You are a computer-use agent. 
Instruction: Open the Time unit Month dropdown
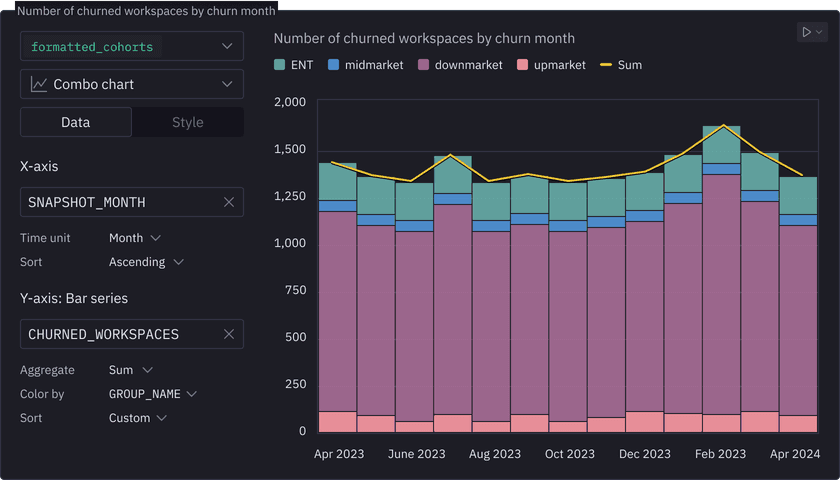[134, 238]
